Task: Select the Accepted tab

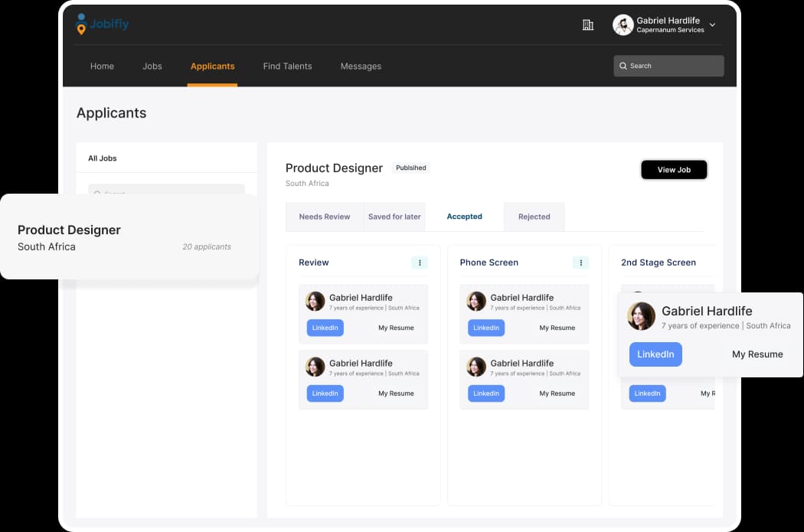Action: tap(465, 217)
